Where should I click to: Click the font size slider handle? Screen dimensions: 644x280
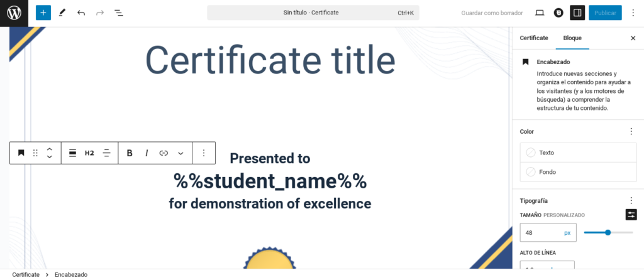tap(608, 232)
